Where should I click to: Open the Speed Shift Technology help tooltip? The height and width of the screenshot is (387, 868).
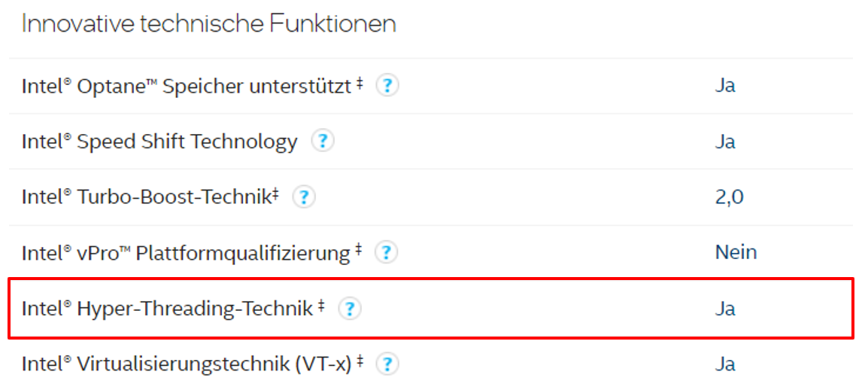323,142
